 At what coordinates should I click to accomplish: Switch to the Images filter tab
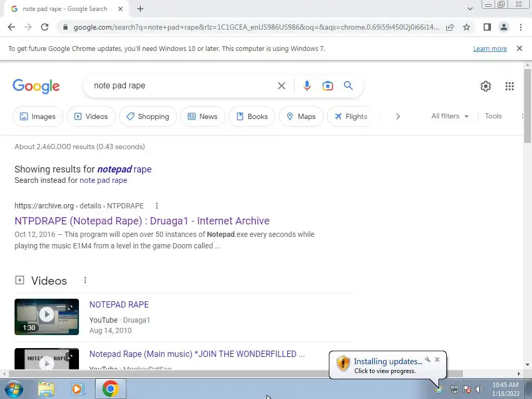[37, 116]
